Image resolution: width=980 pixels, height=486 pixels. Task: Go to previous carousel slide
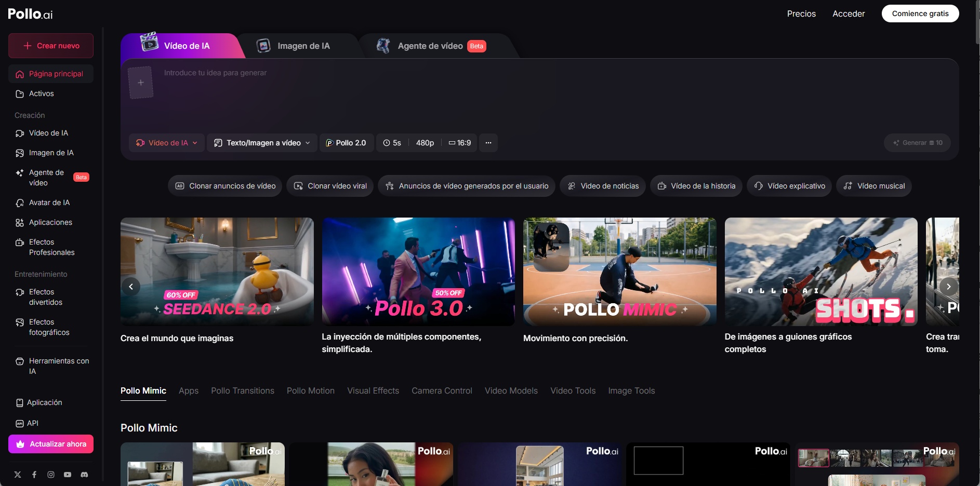(131, 287)
